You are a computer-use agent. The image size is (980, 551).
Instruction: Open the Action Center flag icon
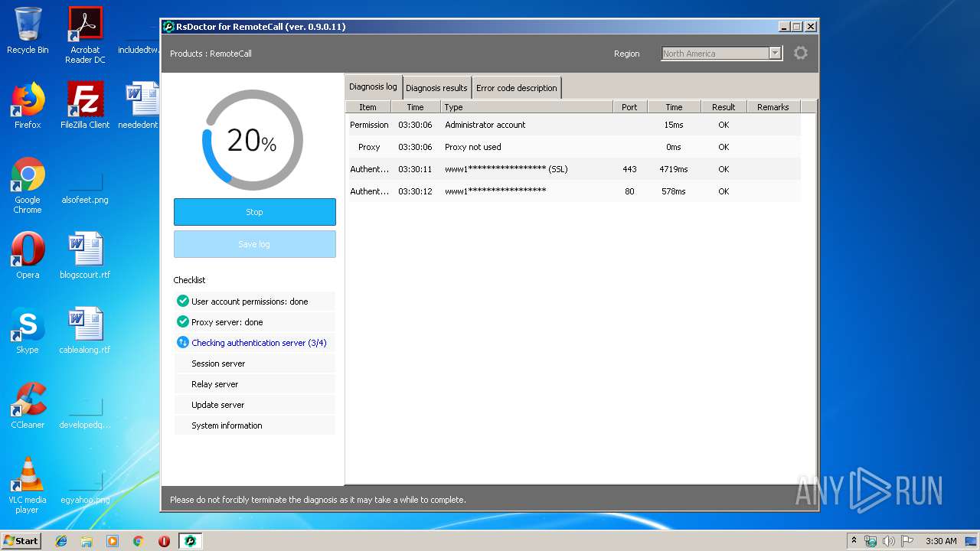tap(906, 541)
